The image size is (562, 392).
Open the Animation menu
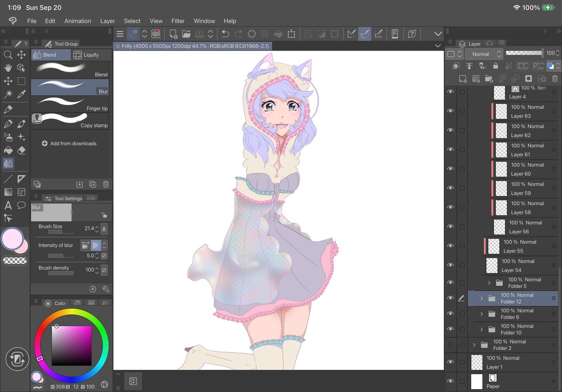click(x=78, y=21)
